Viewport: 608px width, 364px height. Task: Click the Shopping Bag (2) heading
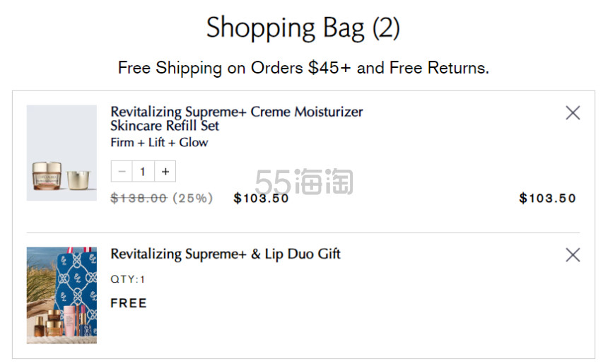coord(303,28)
